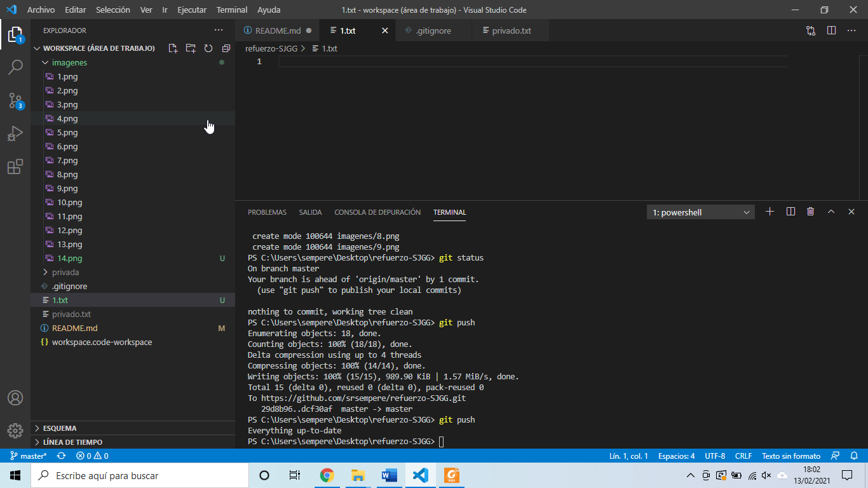This screenshot has width=868, height=488.
Task: Open the Ver menu
Action: point(146,10)
